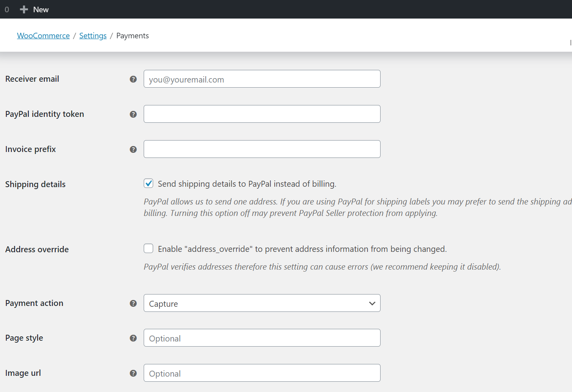Click the Image url label

tap(23, 373)
